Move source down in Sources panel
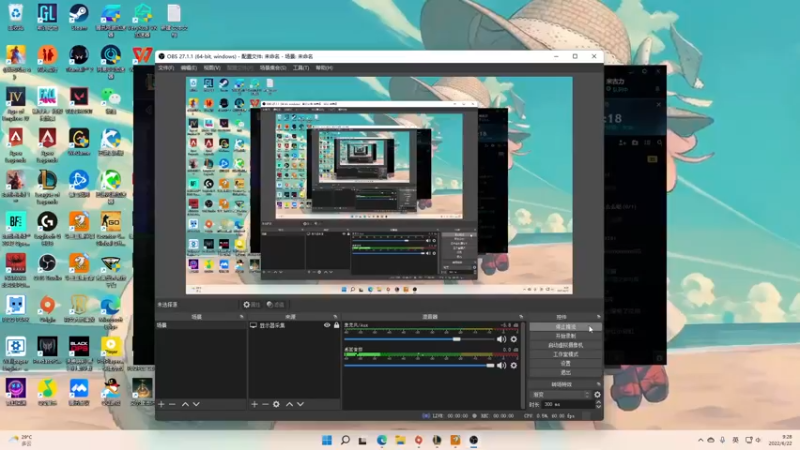Image resolution: width=800 pixels, height=450 pixels. click(300, 404)
